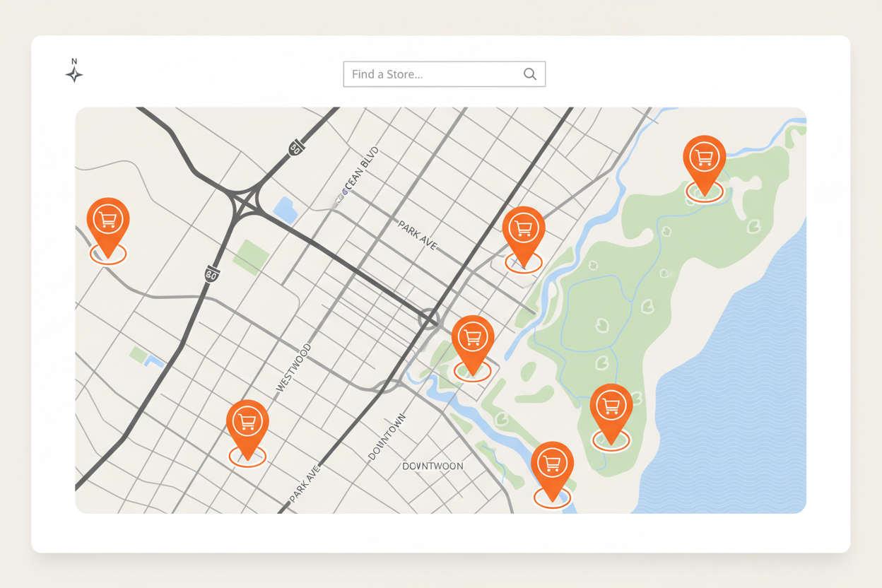Click the highway shield on the northern diagonal freeway
The image size is (882, 588).
pos(295,148)
